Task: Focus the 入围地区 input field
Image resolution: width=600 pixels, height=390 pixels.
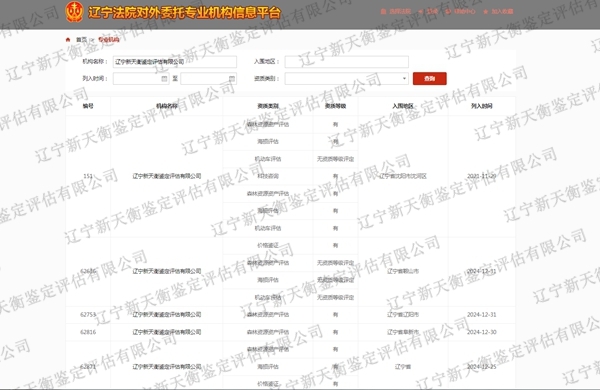Action: [x=346, y=62]
